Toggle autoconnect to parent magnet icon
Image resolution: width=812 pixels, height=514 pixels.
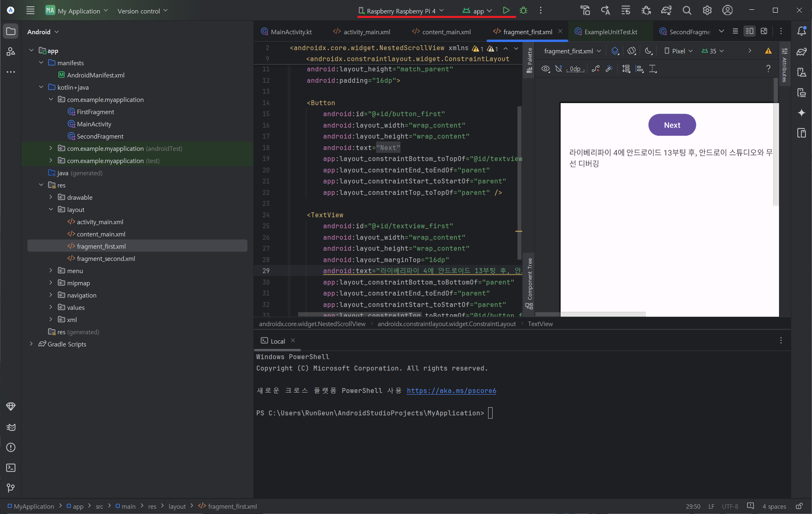[559, 69]
